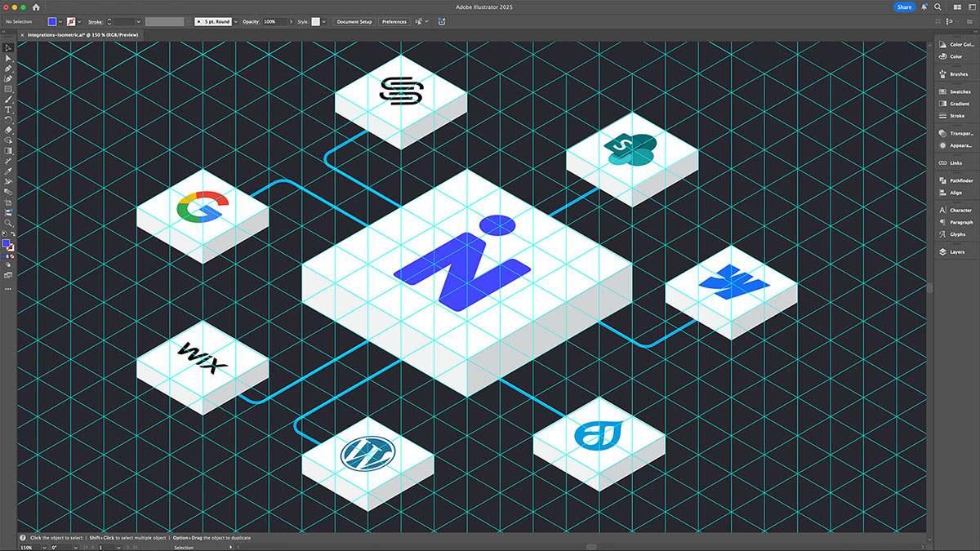Viewport: 980px width, 551px height.
Task: Select the Selection tool arrow
Action: (8, 48)
